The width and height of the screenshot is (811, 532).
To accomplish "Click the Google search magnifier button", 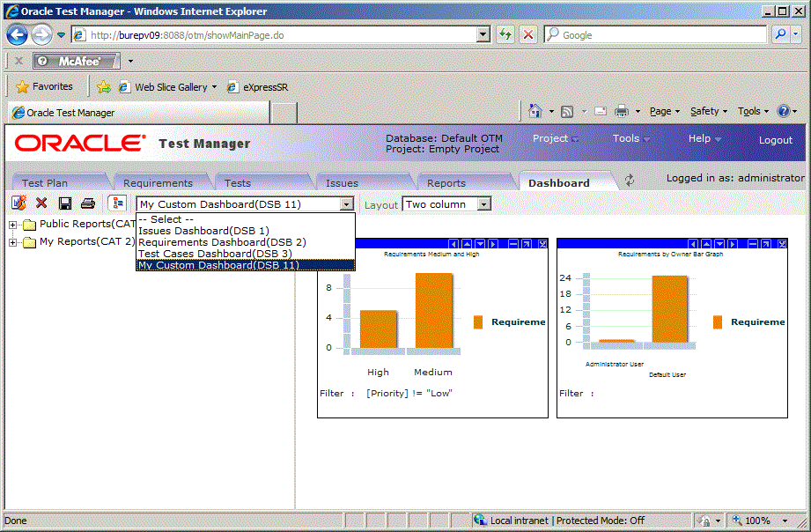I will point(780,34).
